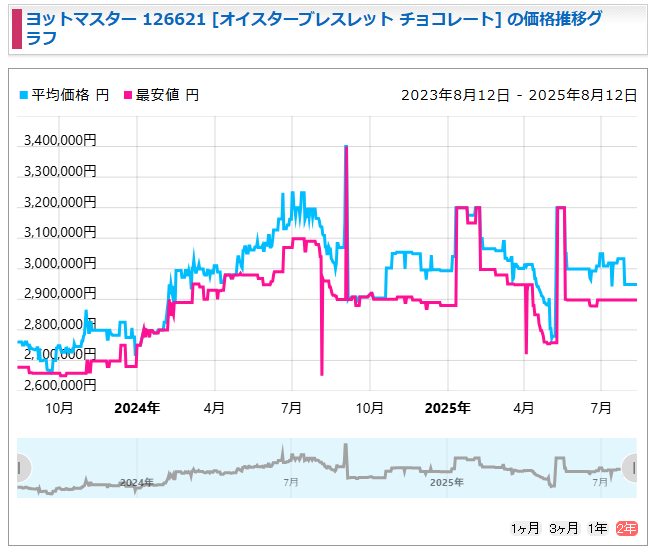The width and height of the screenshot is (658, 552).
Task: Click the 2025年 x-axis label
Action: click(x=447, y=408)
